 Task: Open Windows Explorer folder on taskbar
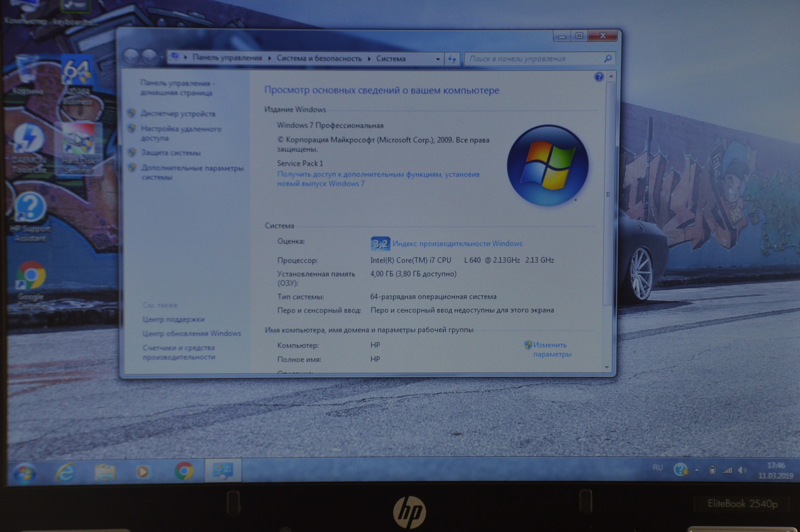pyautogui.click(x=104, y=472)
